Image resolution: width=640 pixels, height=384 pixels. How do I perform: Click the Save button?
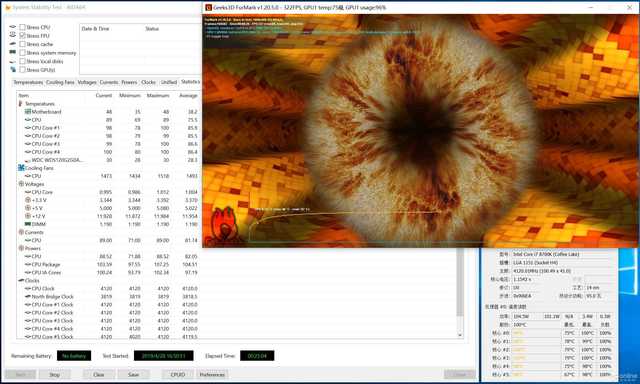pos(133,374)
